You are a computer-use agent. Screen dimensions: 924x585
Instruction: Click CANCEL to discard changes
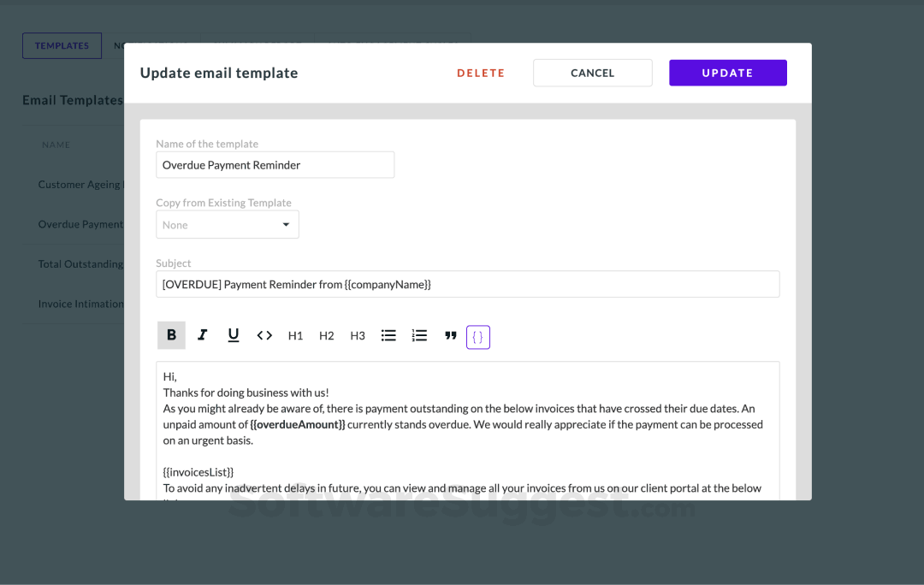592,73
